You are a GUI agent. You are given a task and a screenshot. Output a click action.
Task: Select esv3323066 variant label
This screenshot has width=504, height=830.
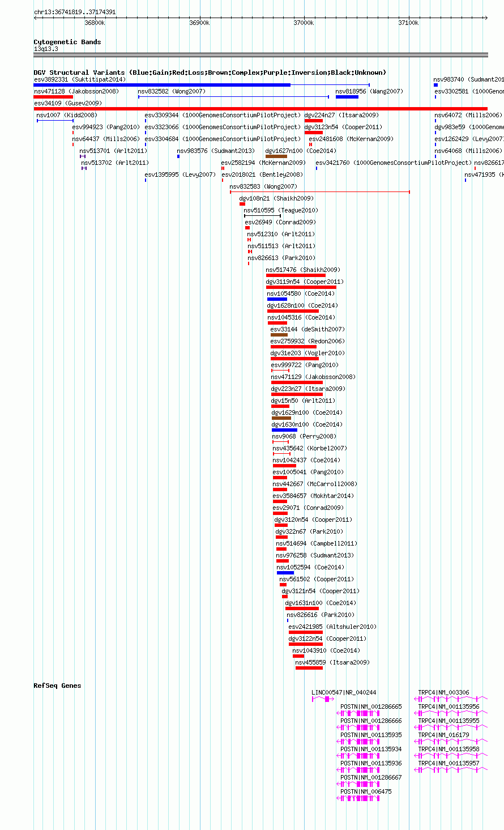(x=223, y=127)
